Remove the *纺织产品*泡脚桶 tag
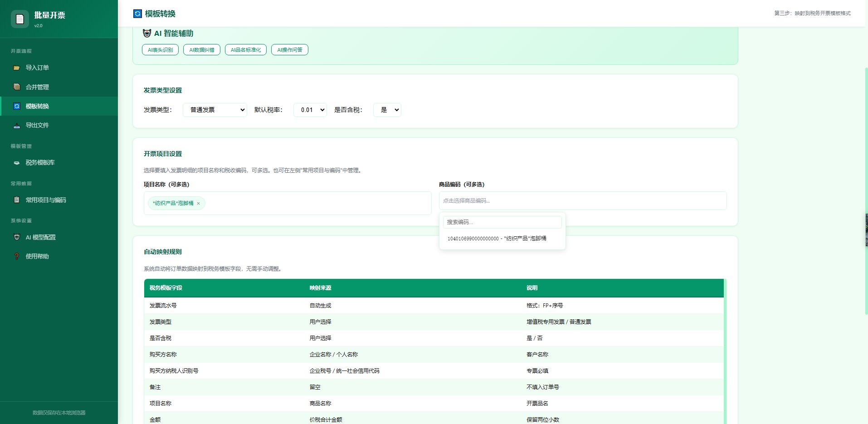Viewport: 868px width, 424px height. (x=198, y=203)
